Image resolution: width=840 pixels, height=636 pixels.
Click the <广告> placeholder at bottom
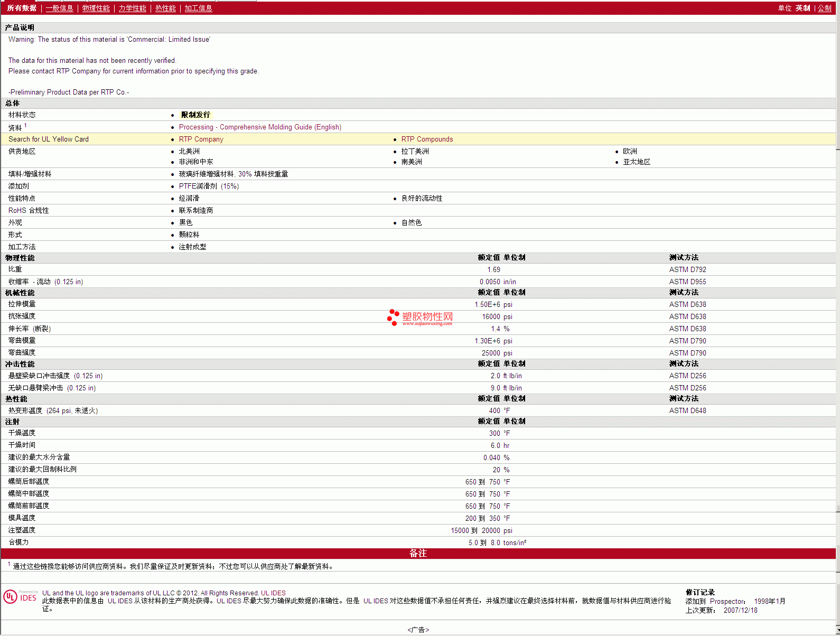[418, 630]
